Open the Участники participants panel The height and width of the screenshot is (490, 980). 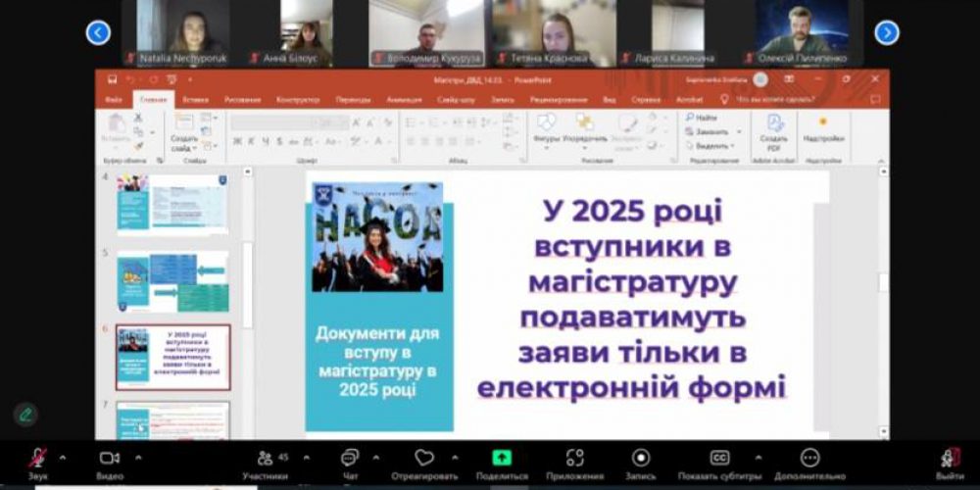[265, 460]
